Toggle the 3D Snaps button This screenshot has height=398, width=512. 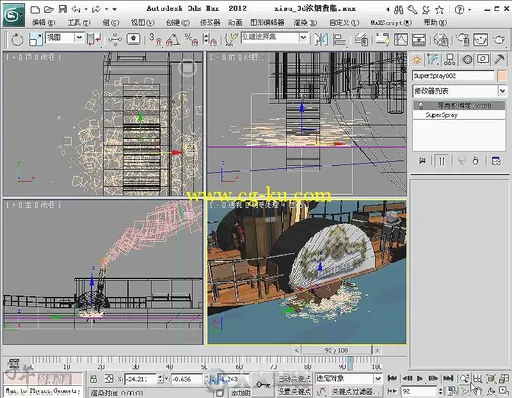click(155, 39)
